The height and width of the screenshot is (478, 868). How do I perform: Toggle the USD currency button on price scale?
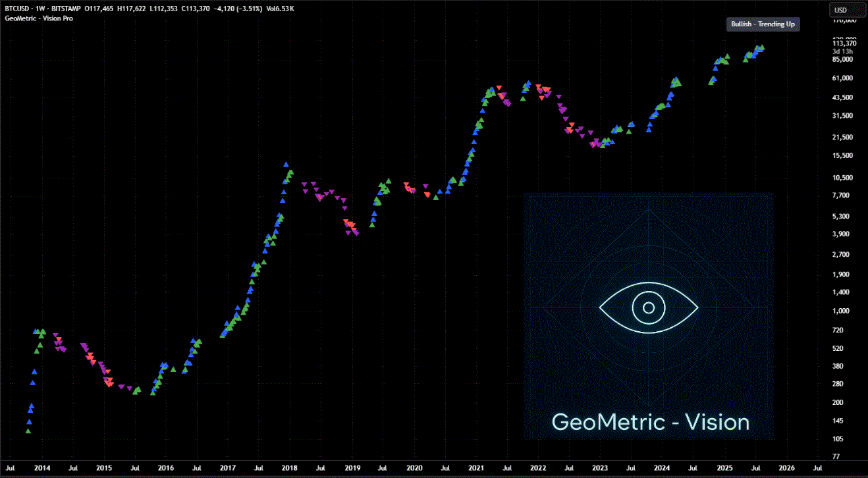point(848,10)
